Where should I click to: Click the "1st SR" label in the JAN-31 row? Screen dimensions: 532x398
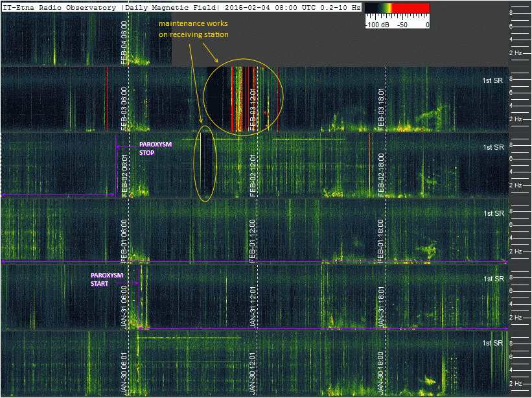point(494,279)
